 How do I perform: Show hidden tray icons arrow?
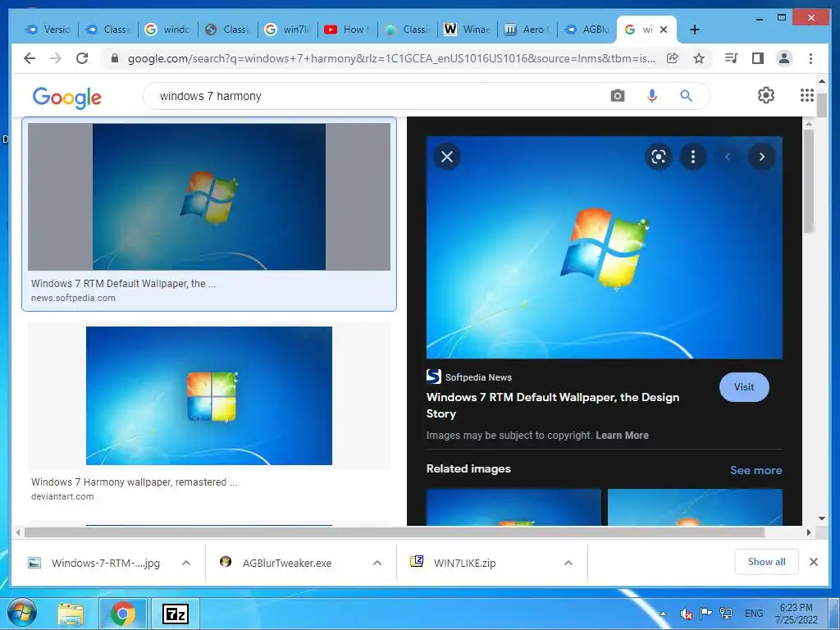[663, 614]
